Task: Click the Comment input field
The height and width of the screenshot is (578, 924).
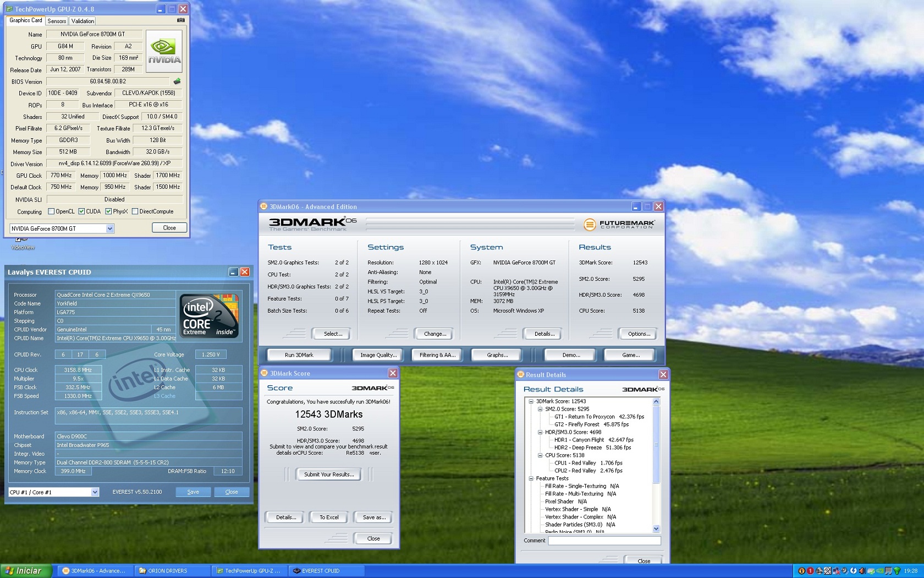Action: coord(604,541)
